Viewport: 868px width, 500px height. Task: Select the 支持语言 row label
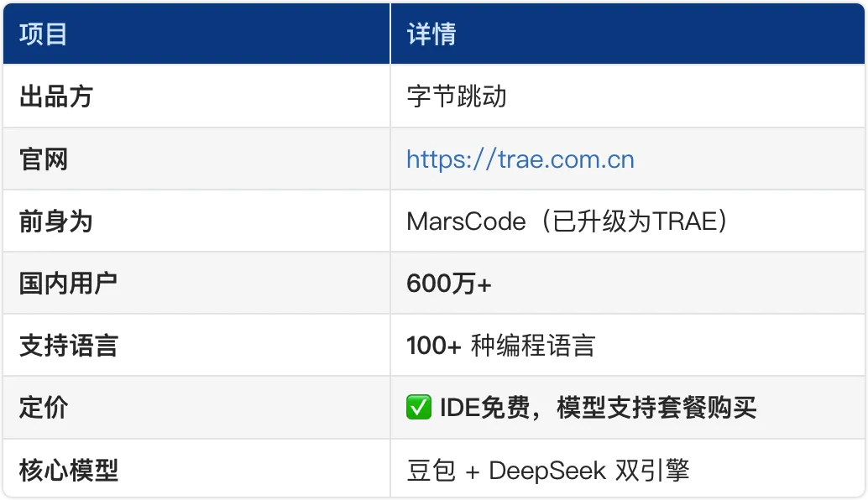[x=68, y=346]
